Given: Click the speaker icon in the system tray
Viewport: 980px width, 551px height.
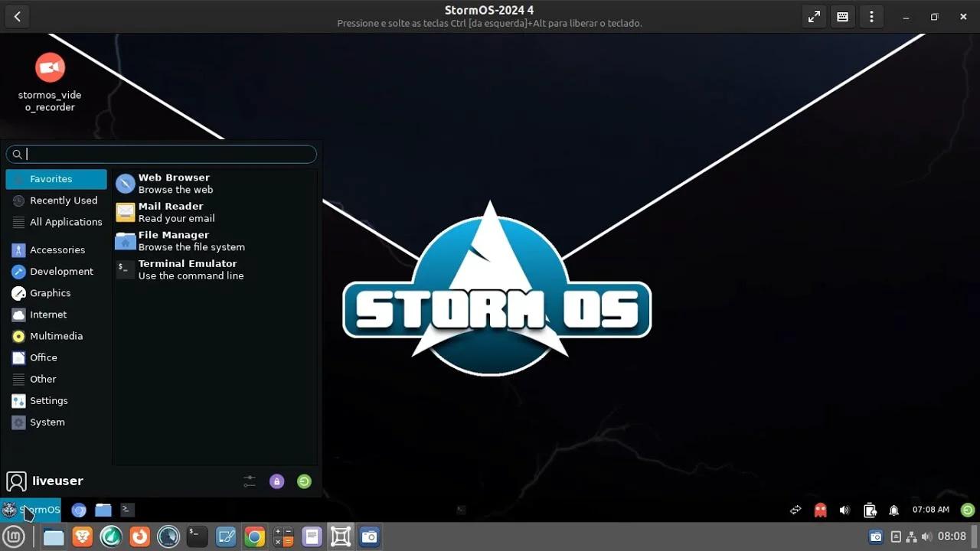Looking at the screenshot, I should coord(844,510).
